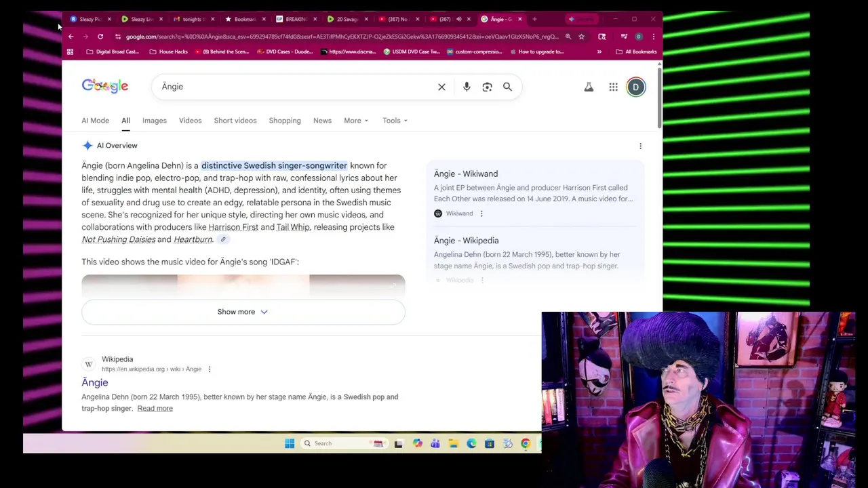The height and width of the screenshot is (488, 868).
Task: Launch Microsoft Edge from the taskbar
Action: tap(471, 443)
